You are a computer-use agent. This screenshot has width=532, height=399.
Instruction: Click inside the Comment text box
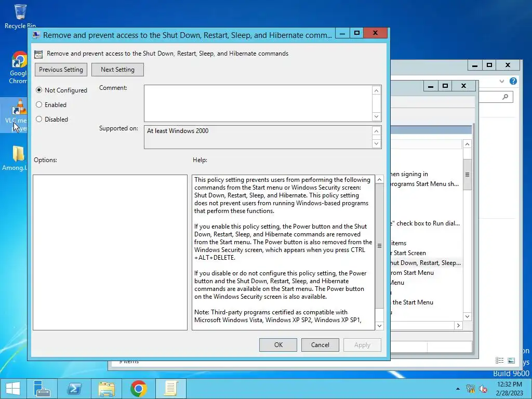258,103
